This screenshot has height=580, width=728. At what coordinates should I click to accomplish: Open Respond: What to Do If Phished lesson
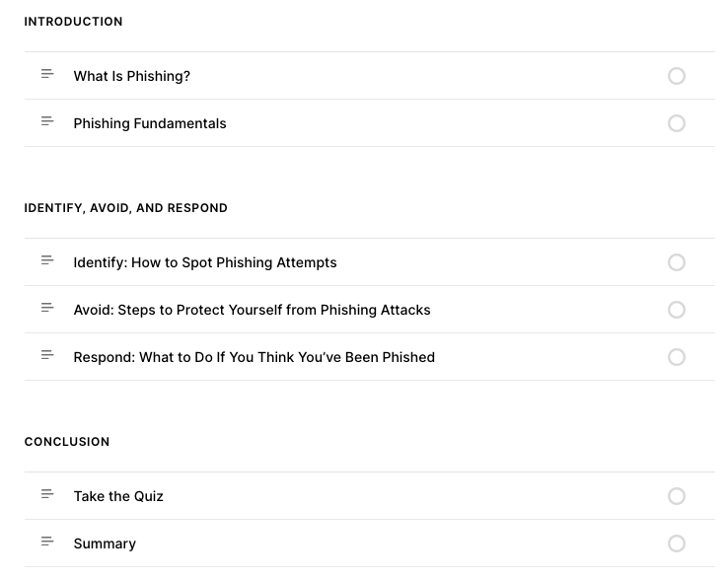tap(254, 357)
